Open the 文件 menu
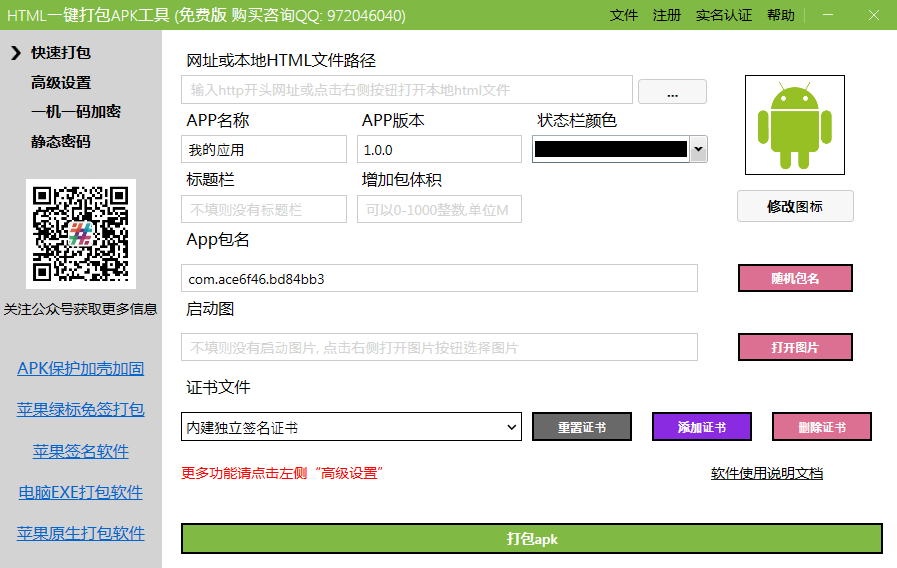Viewport: 897px width, 568px height. (x=624, y=15)
